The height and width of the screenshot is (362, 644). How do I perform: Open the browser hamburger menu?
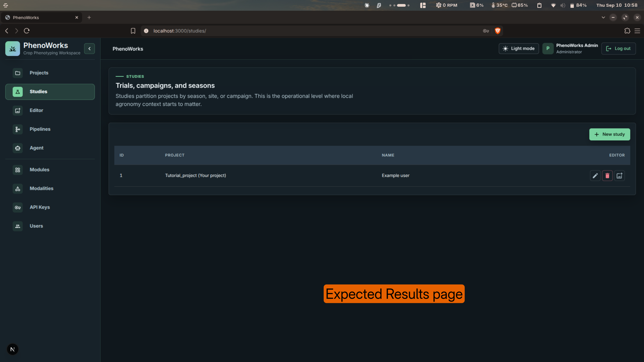tap(637, 31)
